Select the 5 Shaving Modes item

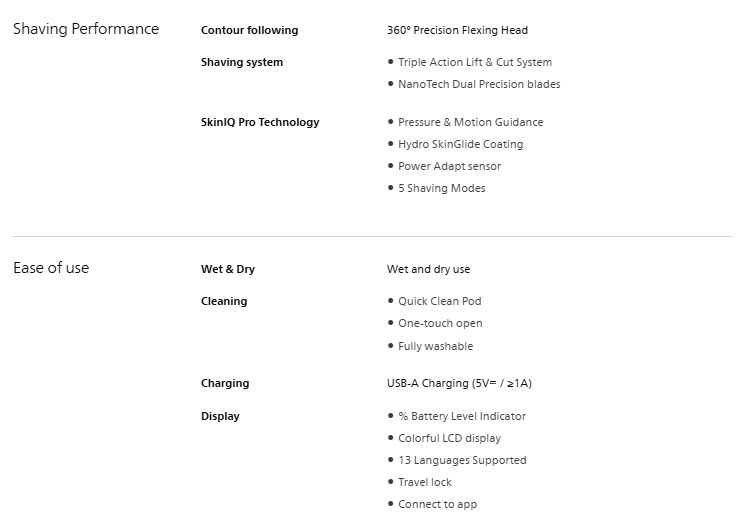tap(441, 188)
